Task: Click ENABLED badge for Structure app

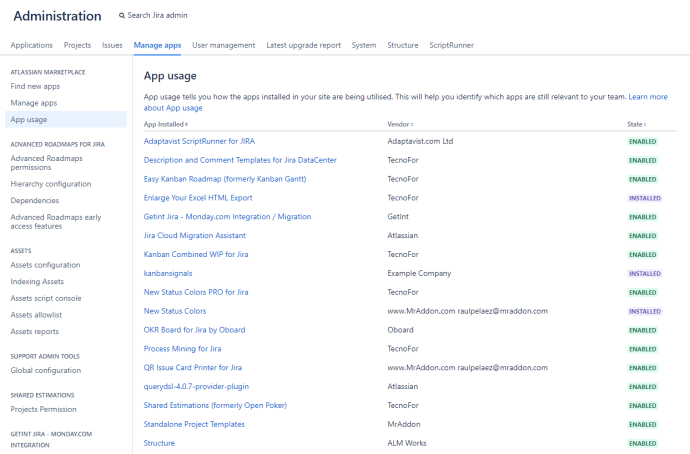Action: point(642,443)
